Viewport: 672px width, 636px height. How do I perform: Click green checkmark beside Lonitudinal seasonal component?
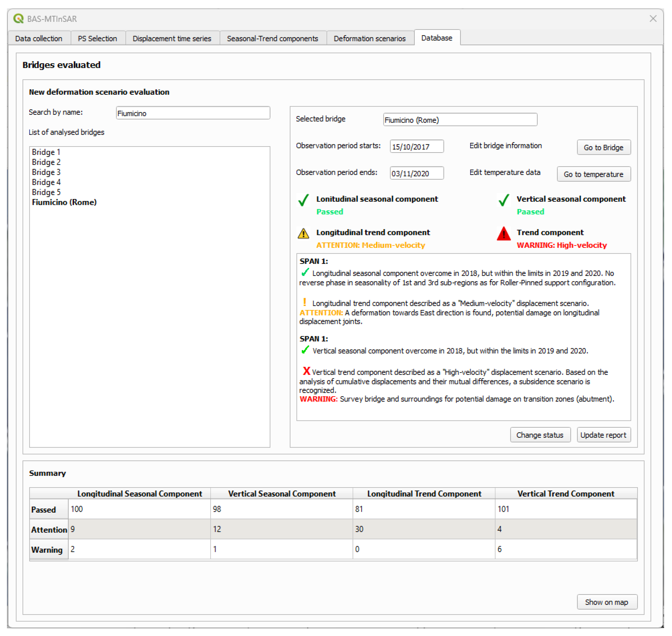303,200
